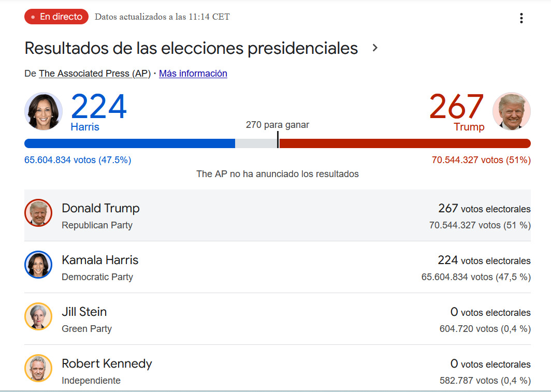Expand results via the chevron beside the title

point(375,48)
